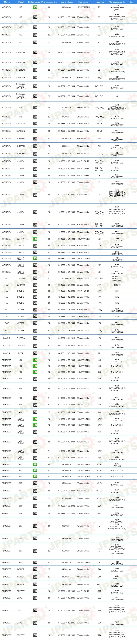Click the Nadwozie column header
Screen dimensions: 137x644
click(x=100, y=2)
